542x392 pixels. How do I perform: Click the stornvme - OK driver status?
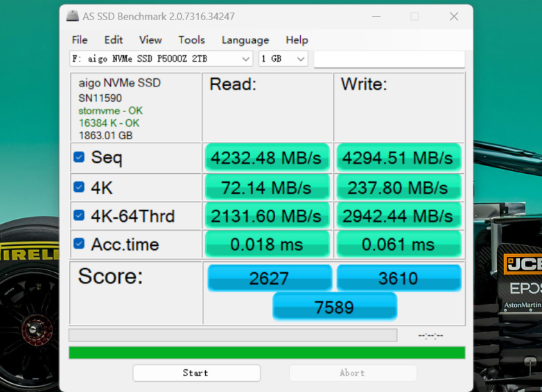click(x=110, y=111)
